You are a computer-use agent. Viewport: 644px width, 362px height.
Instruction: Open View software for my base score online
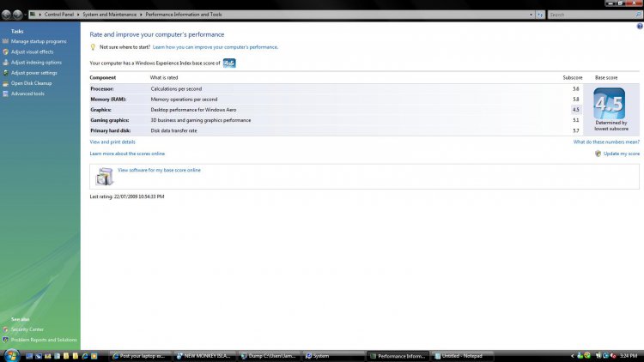pos(160,170)
